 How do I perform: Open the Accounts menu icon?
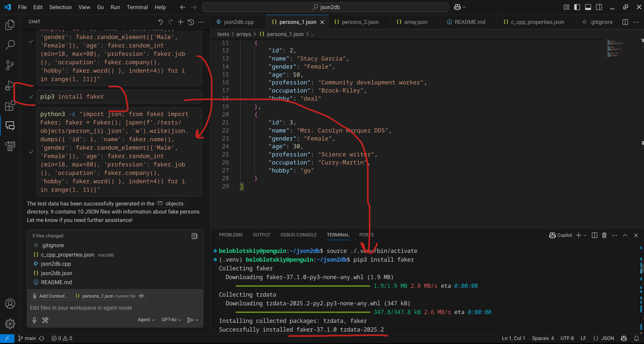[x=10, y=304]
